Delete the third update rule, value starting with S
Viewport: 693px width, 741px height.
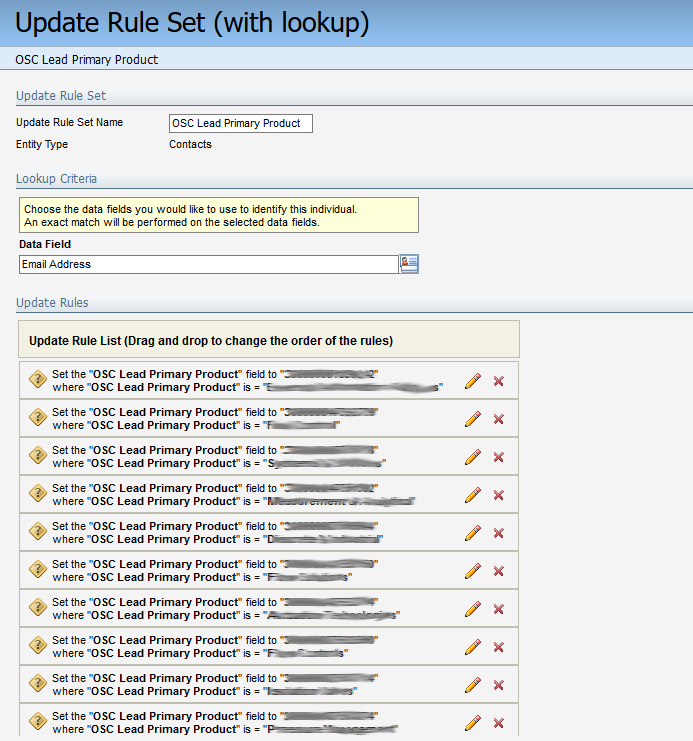click(x=498, y=457)
